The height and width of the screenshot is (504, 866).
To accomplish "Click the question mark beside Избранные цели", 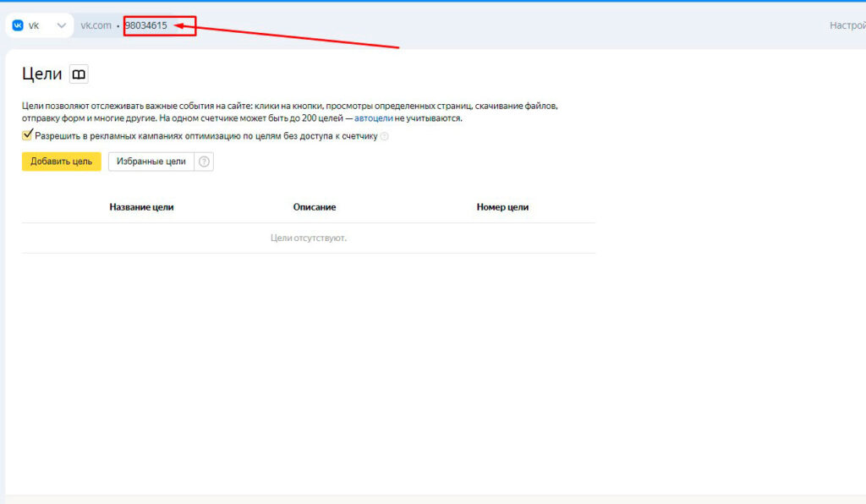I will coord(204,162).
